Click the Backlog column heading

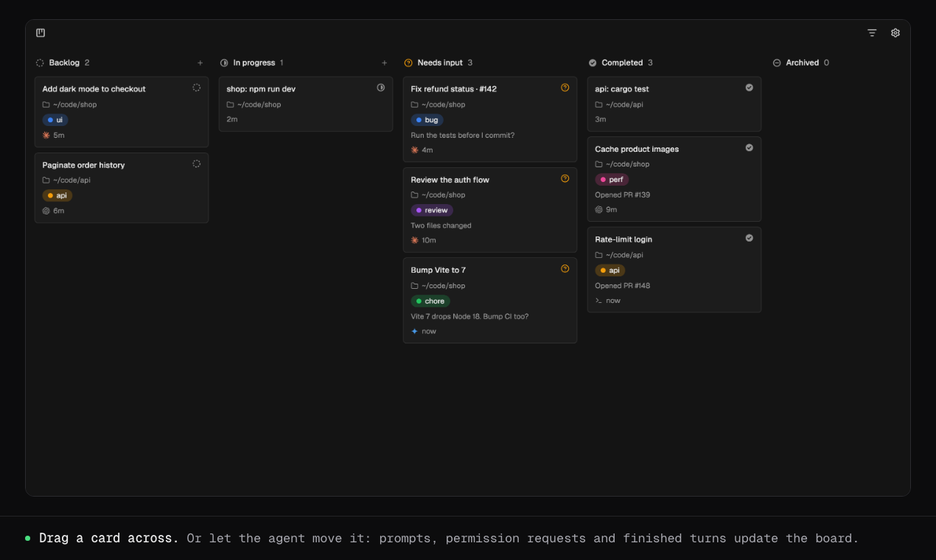coord(64,63)
